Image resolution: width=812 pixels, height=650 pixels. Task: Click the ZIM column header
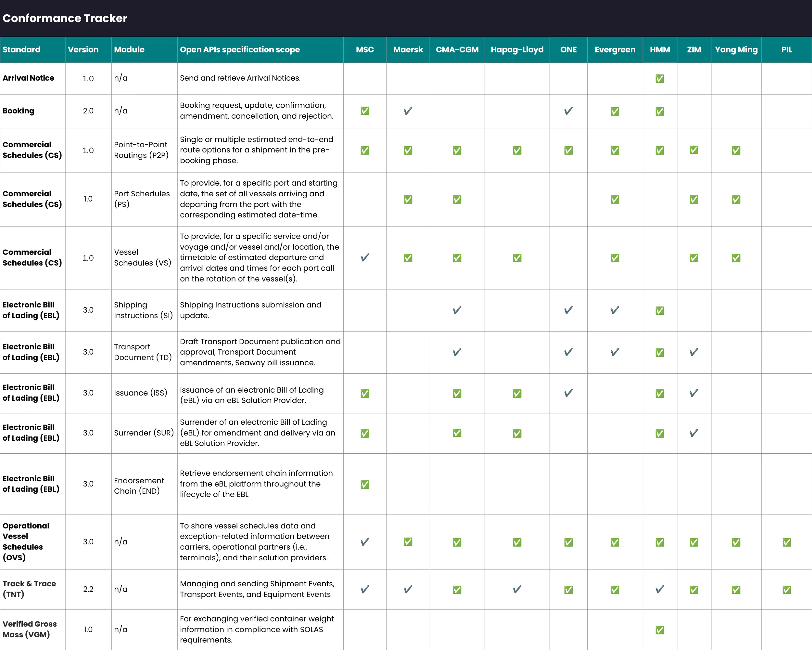click(694, 49)
